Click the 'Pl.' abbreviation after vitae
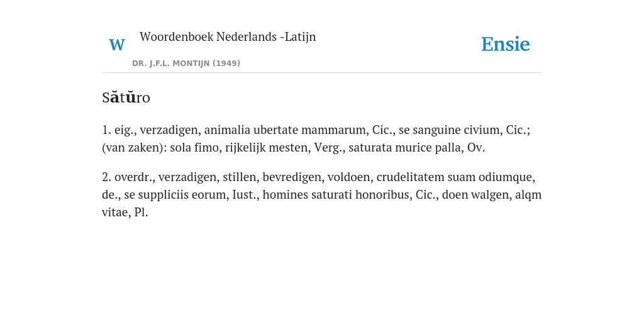 141,213
